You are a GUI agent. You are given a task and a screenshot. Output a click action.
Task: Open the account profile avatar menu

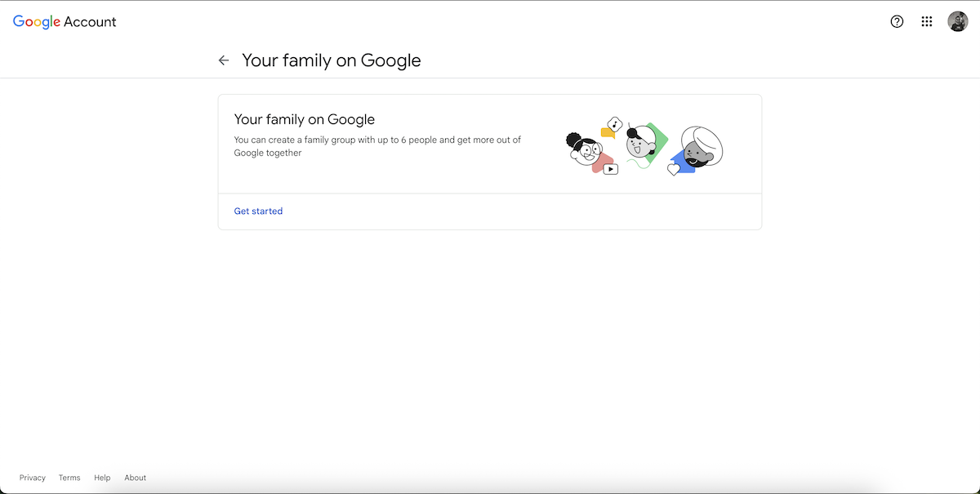957,22
